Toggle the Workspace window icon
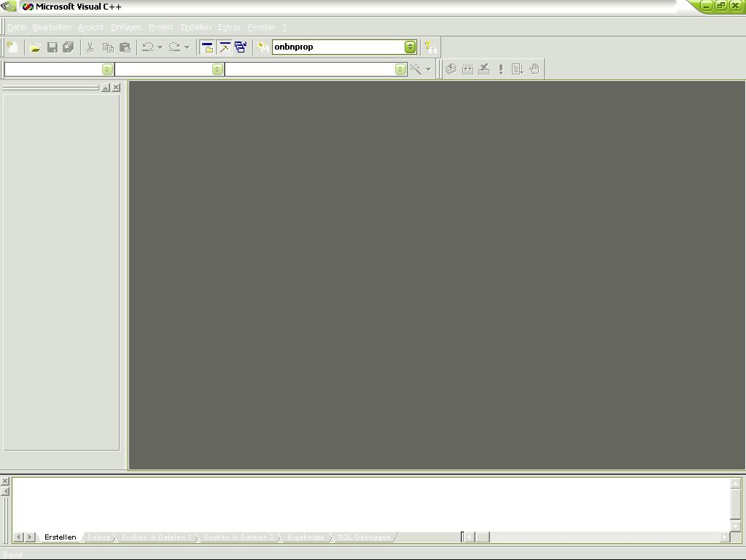The image size is (746, 560). click(x=207, y=47)
